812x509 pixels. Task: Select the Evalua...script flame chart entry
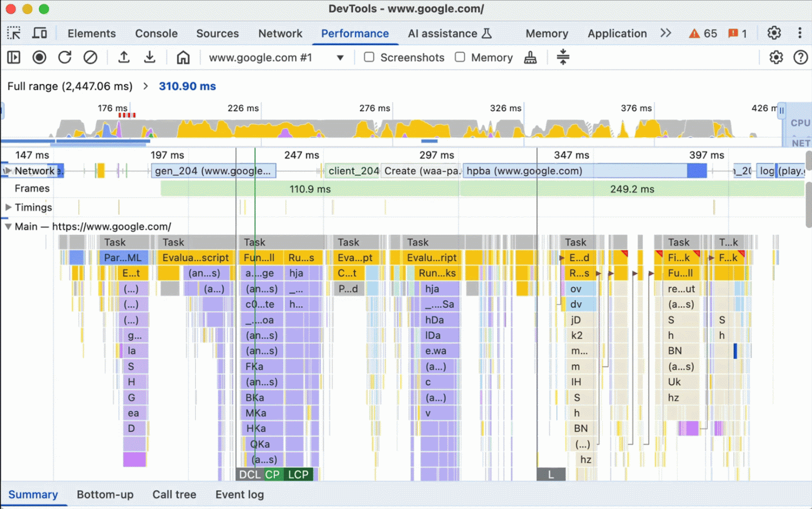click(x=196, y=258)
